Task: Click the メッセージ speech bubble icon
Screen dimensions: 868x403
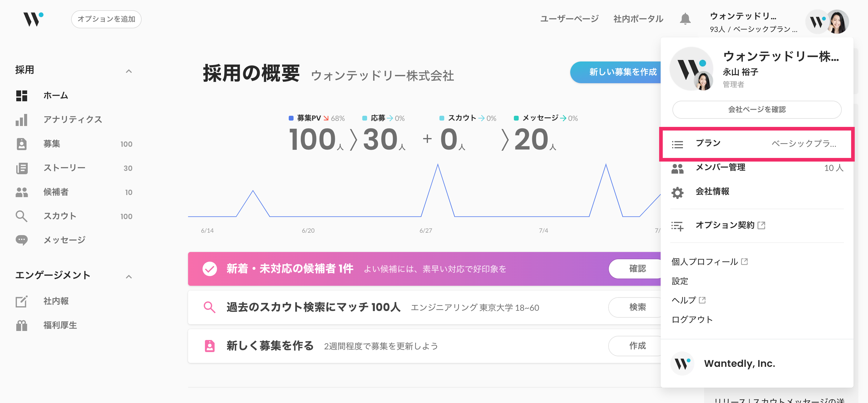Action: pyautogui.click(x=22, y=240)
